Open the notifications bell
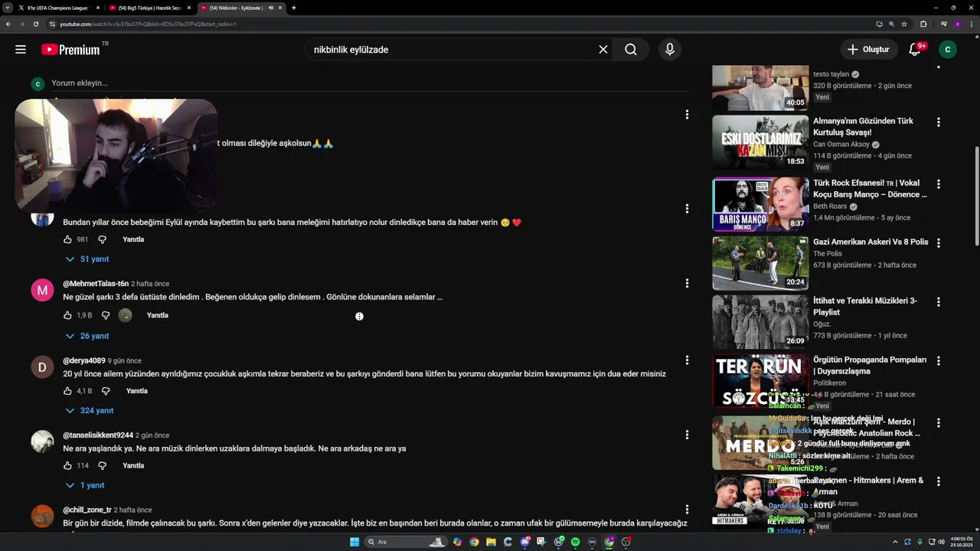 pyautogui.click(x=915, y=50)
